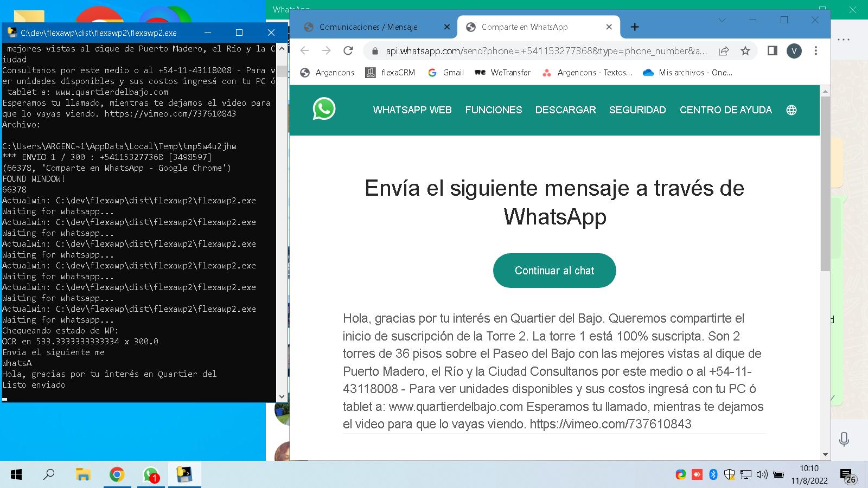Open CENTRO DE AYUDA menu item

coord(726,110)
